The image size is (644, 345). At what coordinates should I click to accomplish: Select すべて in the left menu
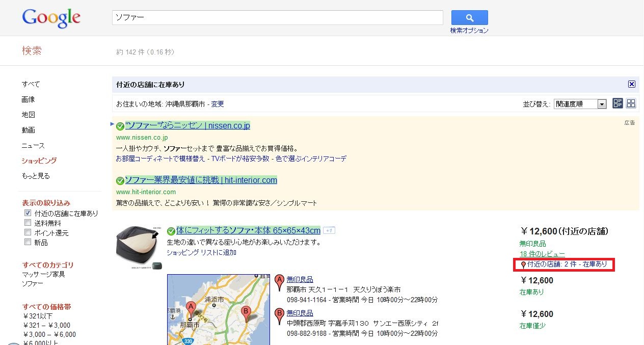pos(31,84)
